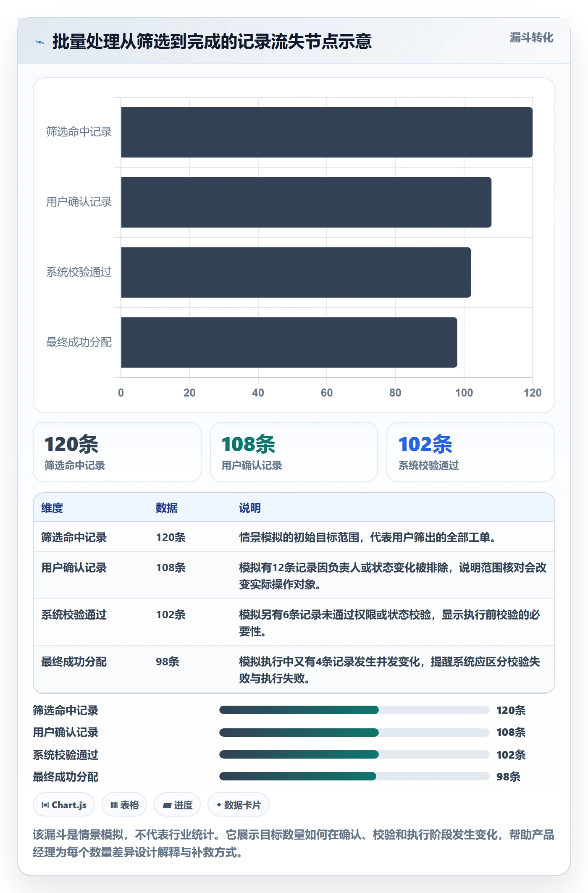The height and width of the screenshot is (893, 588).
Task: Click the 漏斗转化 tag in the header
Action: click(531, 38)
